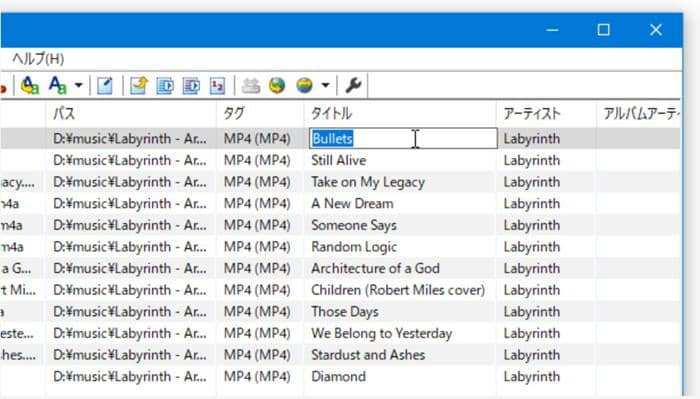Select the 'Diamond' title cell
Viewport: 700px width, 399px height.
pos(338,377)
